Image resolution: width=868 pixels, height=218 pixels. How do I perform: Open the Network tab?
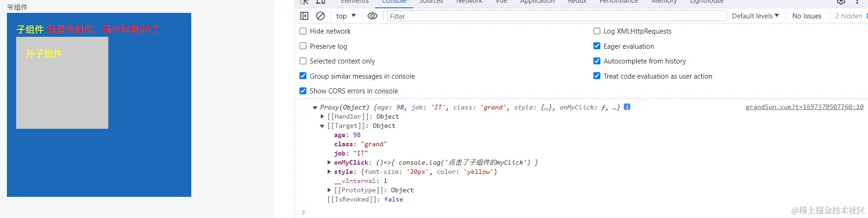click(x=469, y=1)
